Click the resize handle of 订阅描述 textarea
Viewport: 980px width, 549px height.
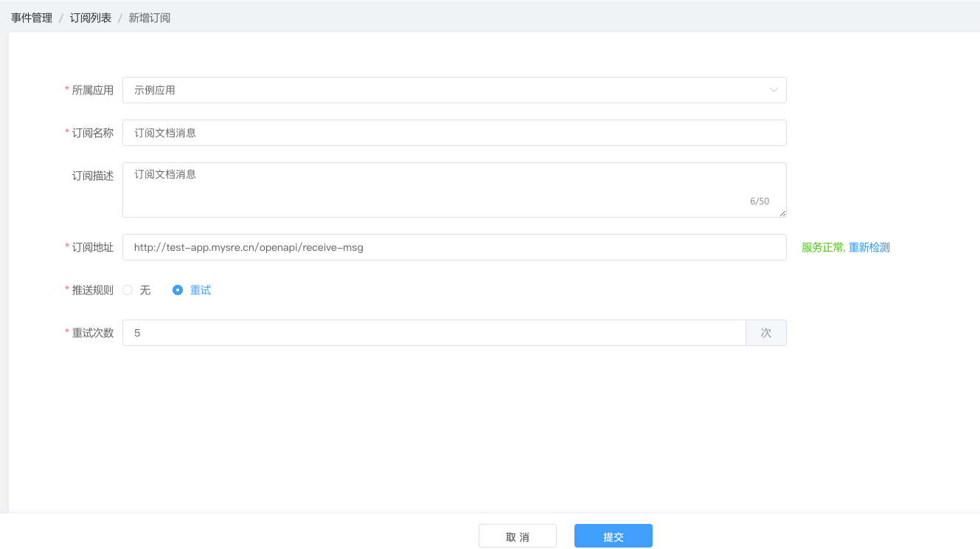coord(782,213)
